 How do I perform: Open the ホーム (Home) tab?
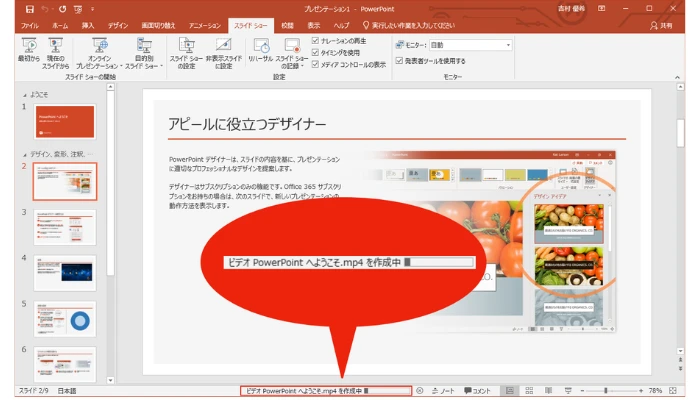pos(60,25)
